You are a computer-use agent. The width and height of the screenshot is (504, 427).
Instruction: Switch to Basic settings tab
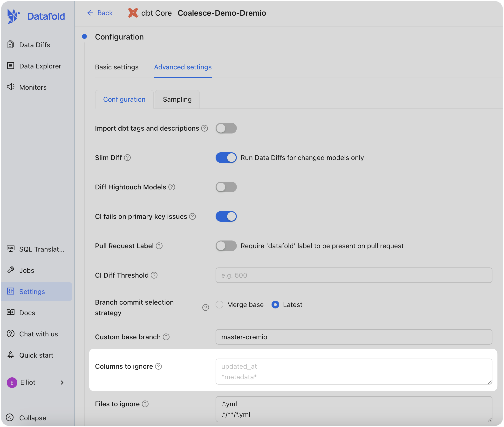point(117,67)
